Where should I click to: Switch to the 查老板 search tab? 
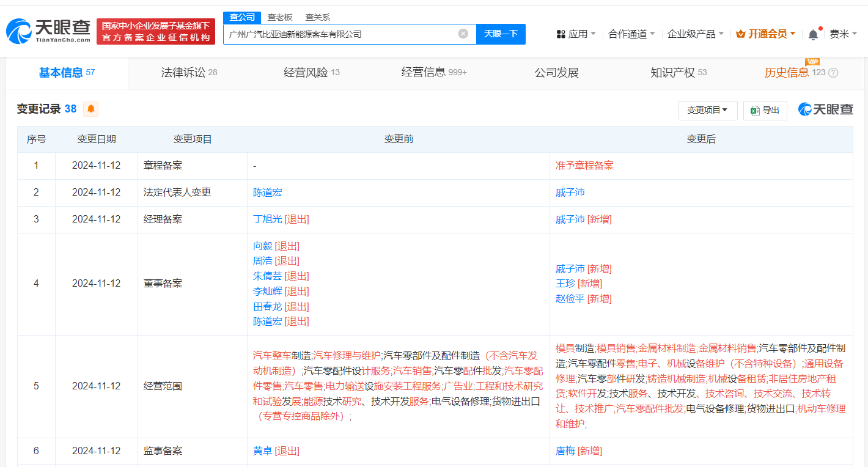tap(280, 17)
